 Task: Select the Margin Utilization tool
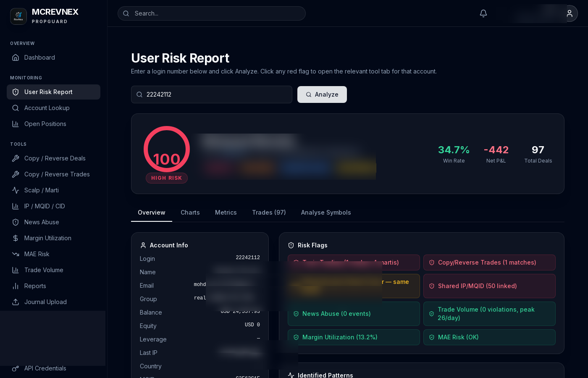coord(47,238)
